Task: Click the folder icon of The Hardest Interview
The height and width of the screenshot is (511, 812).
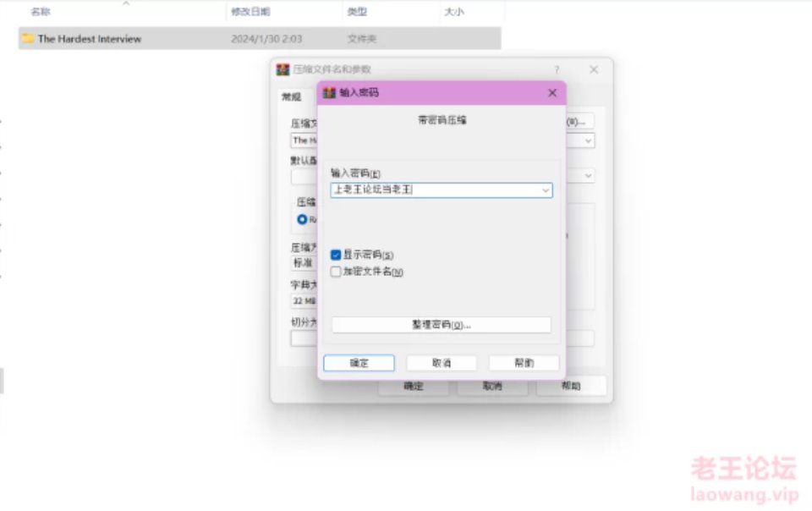Action: tap(28, 39)
